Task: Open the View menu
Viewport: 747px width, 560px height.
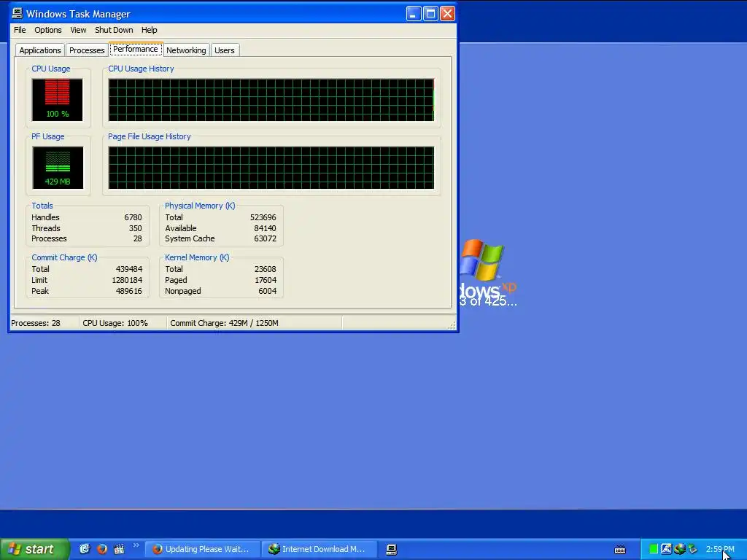Action: (x=78, y=30)
